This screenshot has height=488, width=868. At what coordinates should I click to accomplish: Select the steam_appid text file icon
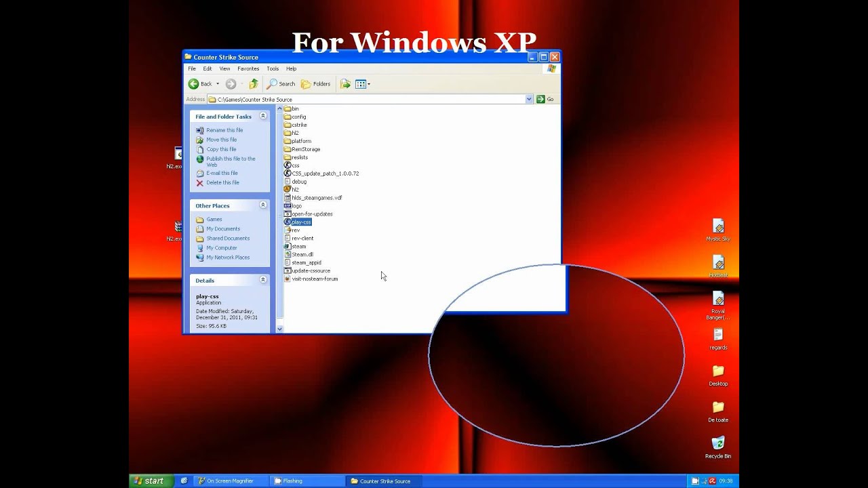click(x=287, y=263)
